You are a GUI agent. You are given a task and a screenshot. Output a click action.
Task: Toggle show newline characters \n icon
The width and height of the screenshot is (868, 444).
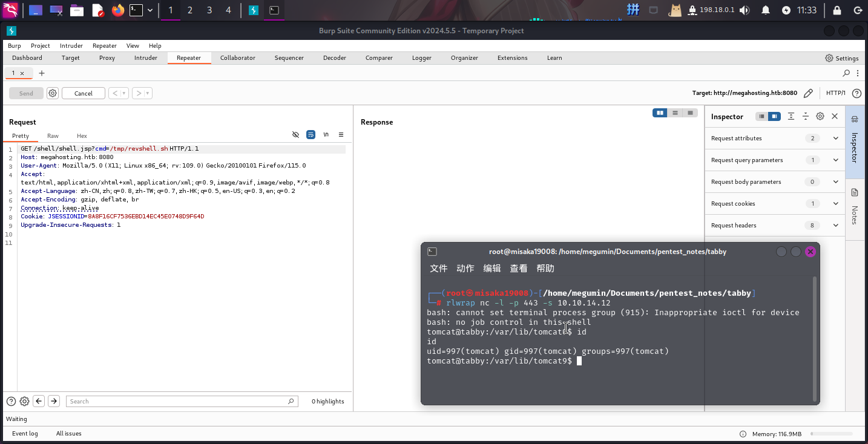(x=326, y=134)
